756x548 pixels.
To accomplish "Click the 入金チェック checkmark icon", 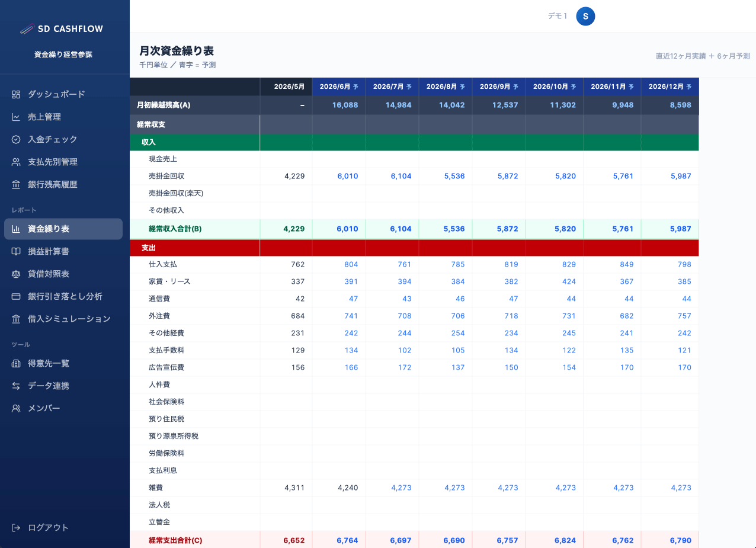I will (x=16, y=139).
